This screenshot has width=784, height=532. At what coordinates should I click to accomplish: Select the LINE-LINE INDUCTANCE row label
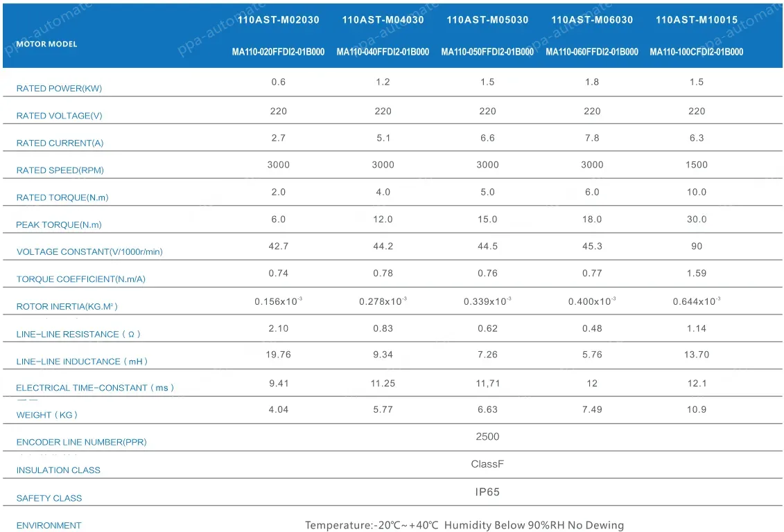(82, 362)
